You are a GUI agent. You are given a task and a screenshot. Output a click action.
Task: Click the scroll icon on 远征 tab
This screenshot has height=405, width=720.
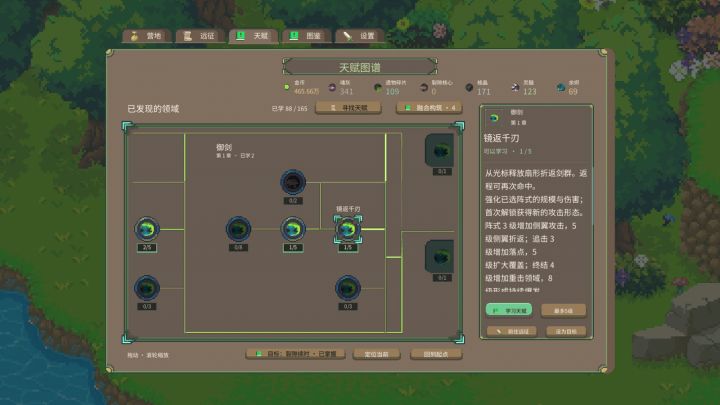187,36
